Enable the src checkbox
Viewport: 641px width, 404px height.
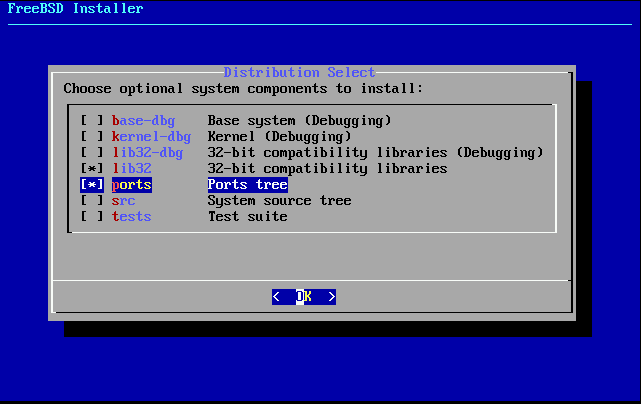tap(92, 200)
